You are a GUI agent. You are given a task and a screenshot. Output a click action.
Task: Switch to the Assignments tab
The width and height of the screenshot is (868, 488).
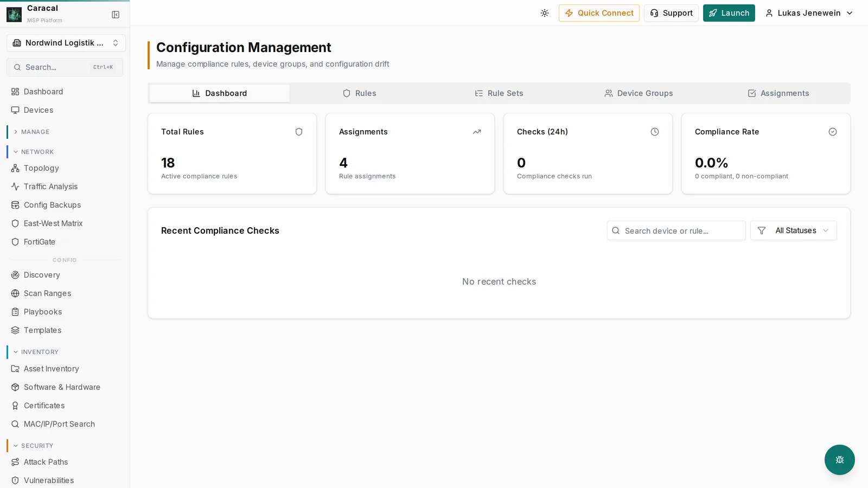pos(778,93)
